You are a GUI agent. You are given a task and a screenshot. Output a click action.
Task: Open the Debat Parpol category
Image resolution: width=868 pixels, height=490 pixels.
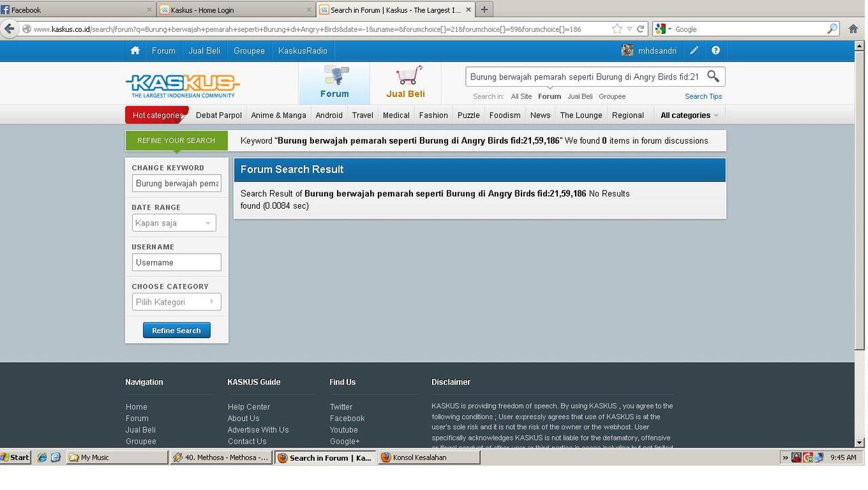pyautogui.click(x=218, y=115)
